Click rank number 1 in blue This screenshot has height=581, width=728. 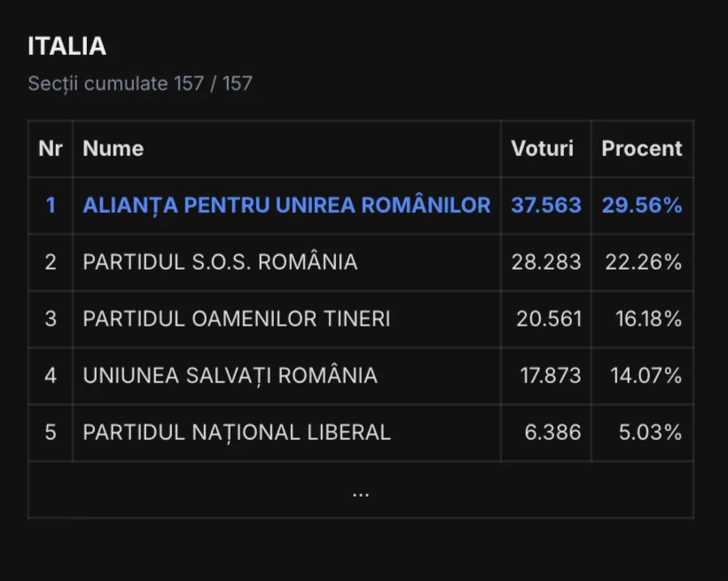click(51, 206)
